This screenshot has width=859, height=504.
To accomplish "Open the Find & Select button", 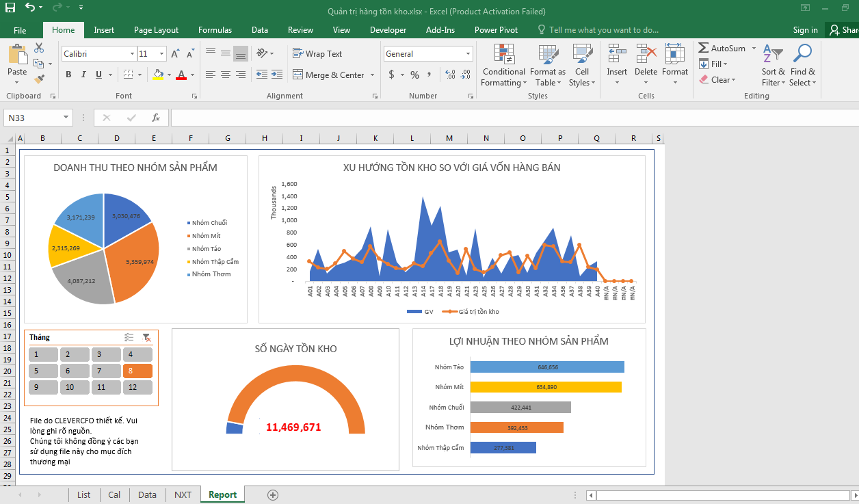I will [803, 65].
